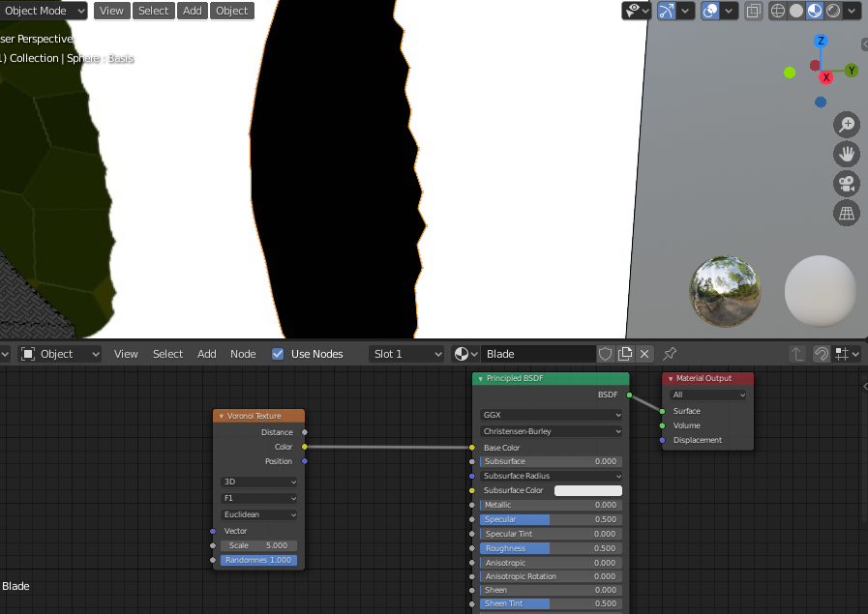Select wireframe viewport shading
868x614 pixels.
[778, 11]
